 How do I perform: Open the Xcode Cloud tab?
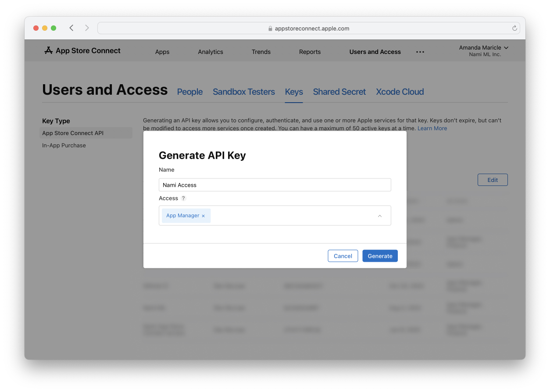(400, 92)
